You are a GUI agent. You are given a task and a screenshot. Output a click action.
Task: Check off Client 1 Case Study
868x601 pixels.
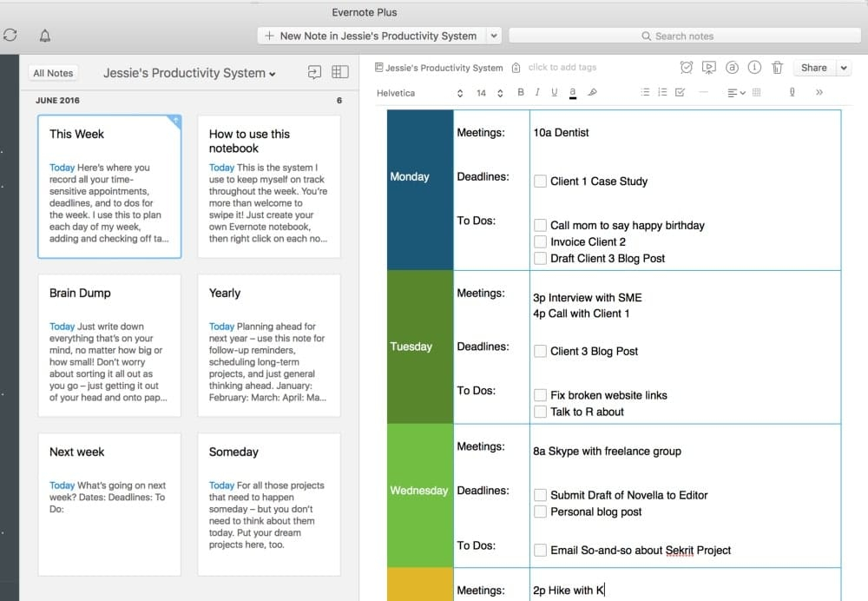(x=540, y=182)
